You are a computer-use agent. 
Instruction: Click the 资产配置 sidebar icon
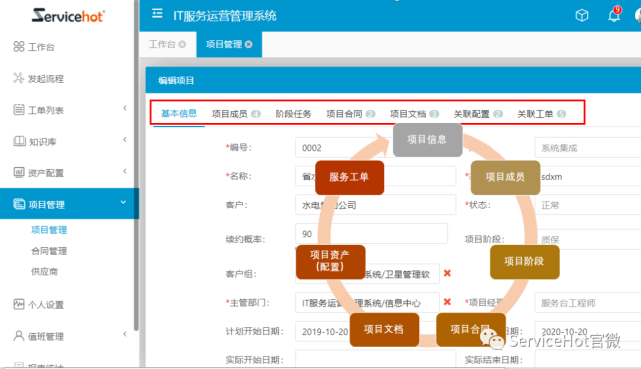19,173
